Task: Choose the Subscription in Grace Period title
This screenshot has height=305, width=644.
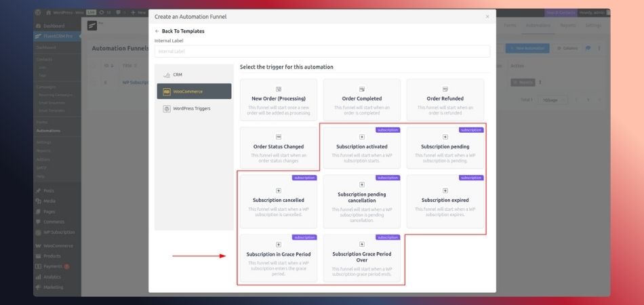Action: [279, 254]
